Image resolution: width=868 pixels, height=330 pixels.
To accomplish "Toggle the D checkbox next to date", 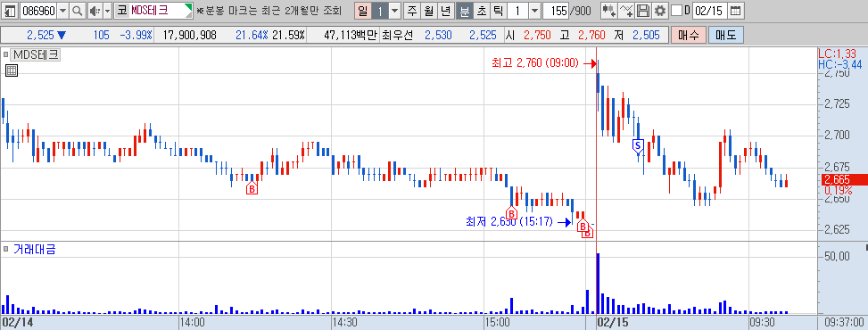I will (676, 11).
